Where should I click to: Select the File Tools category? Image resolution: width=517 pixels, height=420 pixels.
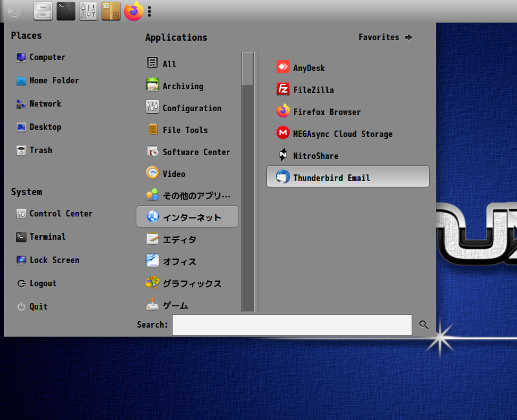[x=187, y=129]
